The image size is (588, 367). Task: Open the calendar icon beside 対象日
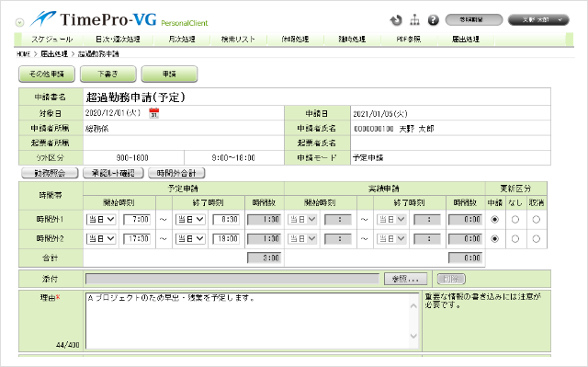(154, 113)
